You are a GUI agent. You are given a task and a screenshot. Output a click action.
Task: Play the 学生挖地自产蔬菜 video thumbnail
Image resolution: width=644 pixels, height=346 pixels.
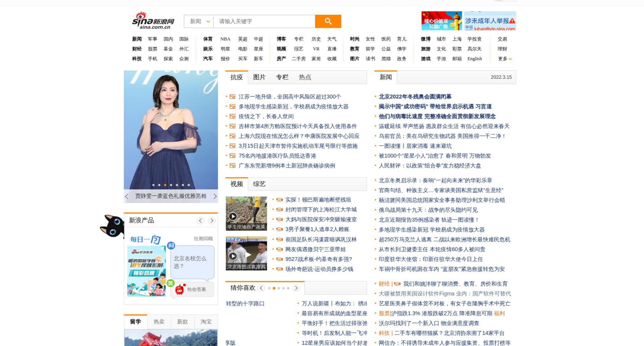(x=246, y=214)
